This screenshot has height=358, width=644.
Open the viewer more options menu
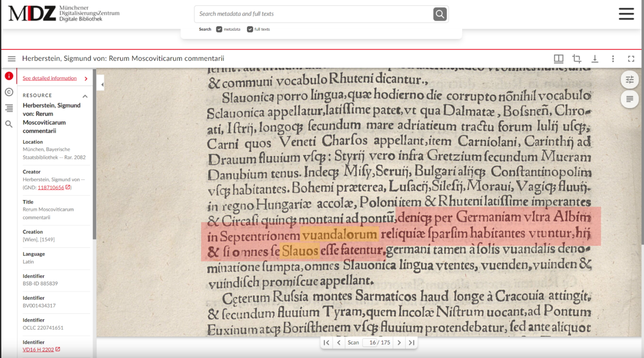point(613,59)
